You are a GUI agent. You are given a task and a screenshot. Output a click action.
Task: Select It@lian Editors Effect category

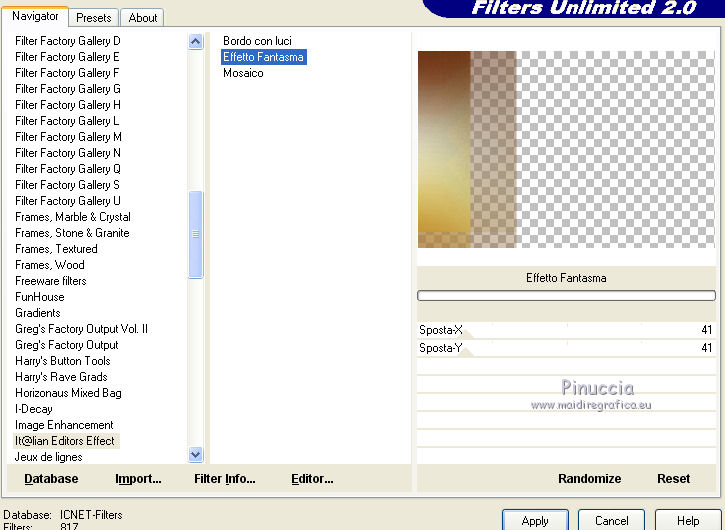(x=64, y=441)
